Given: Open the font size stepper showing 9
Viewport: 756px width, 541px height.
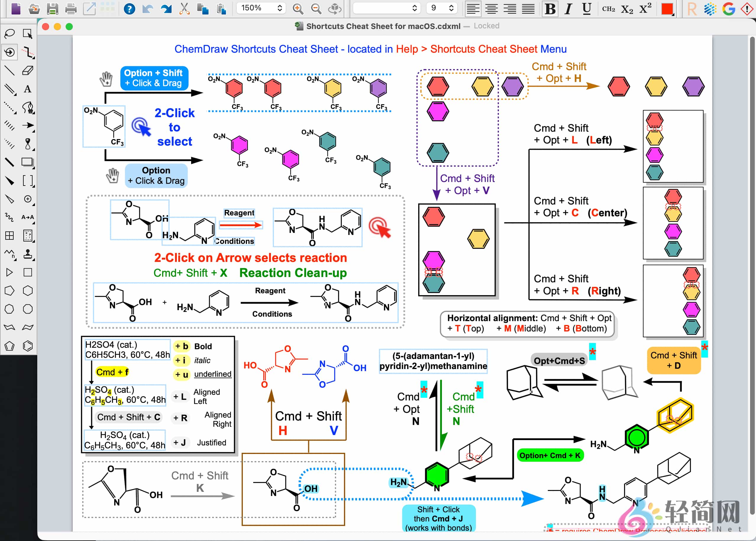Looking at the screenshot, I should pos(442,8).
